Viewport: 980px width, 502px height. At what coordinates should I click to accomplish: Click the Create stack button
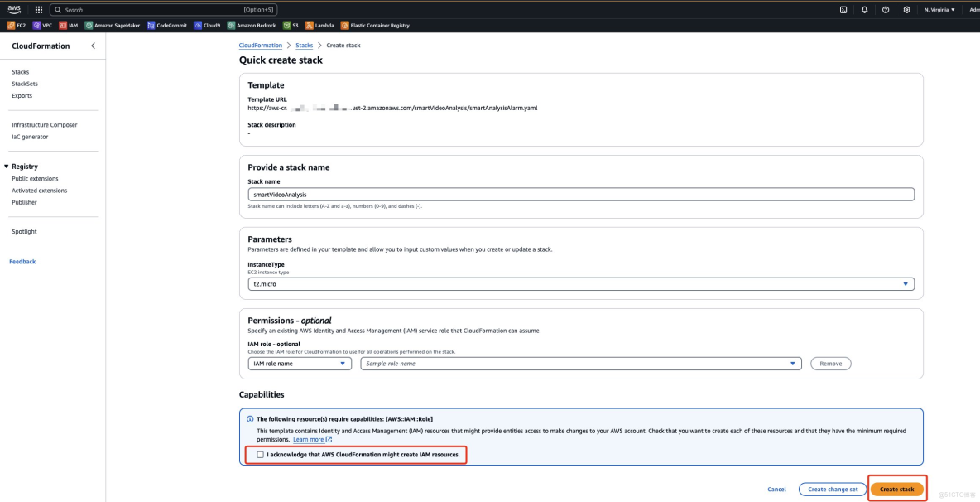(x=897, y=490)
